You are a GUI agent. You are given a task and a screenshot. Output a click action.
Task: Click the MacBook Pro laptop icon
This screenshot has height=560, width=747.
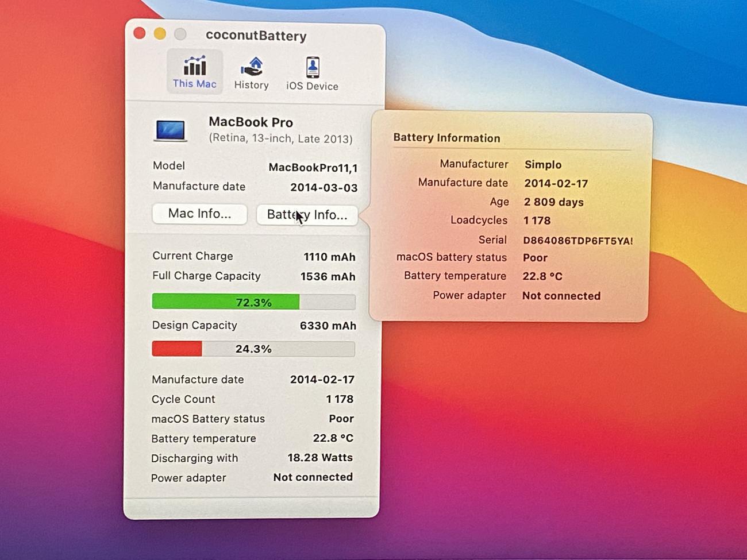click(x=170, y=130)
